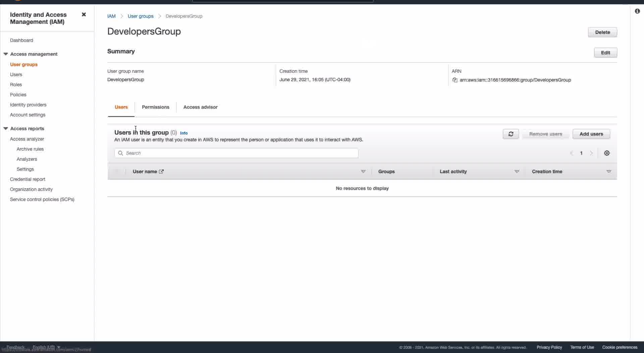
Task: Open table preferences gear icon
Action: pyautogui.click(x=607, y=153)
